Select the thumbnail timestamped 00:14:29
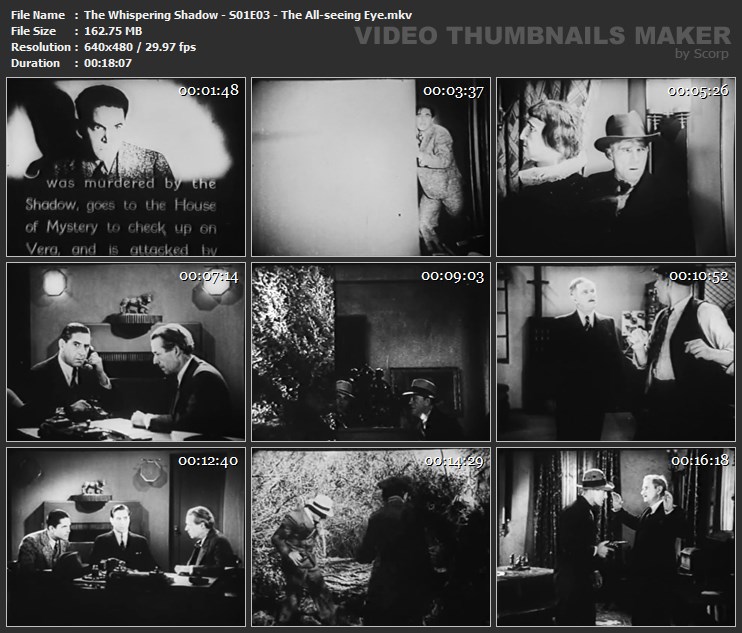 click(x=371, y=537)
